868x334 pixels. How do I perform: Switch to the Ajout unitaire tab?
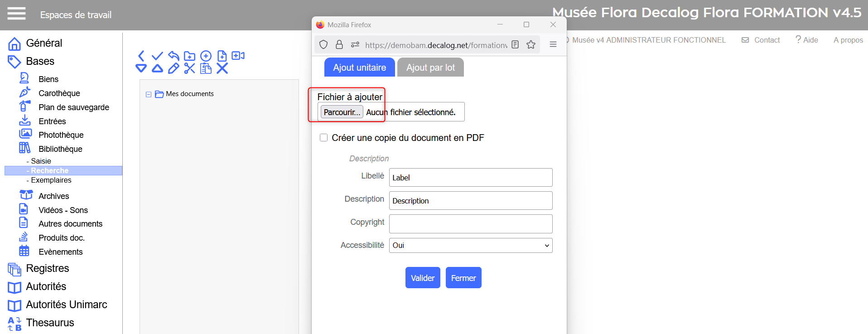click(x=360, y=67)
